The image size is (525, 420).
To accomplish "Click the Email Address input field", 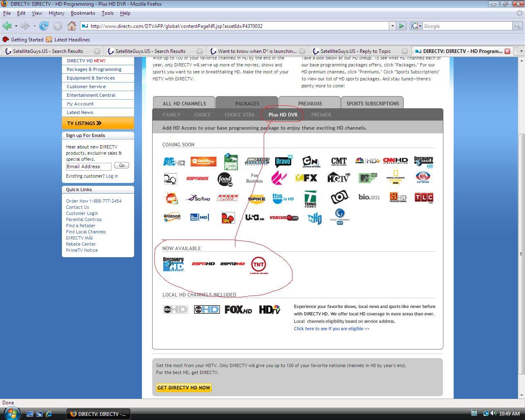I will click(89, 167).
